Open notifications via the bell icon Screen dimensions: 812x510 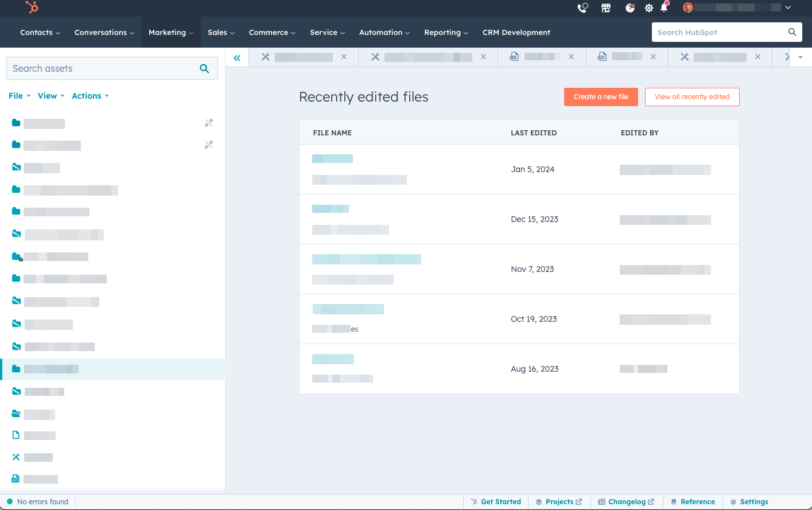tap(664, 8)
